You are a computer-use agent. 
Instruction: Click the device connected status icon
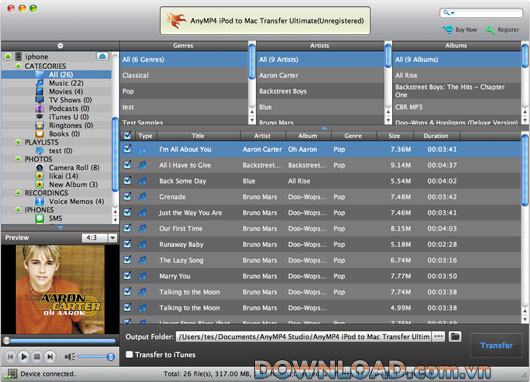(11, 374)
